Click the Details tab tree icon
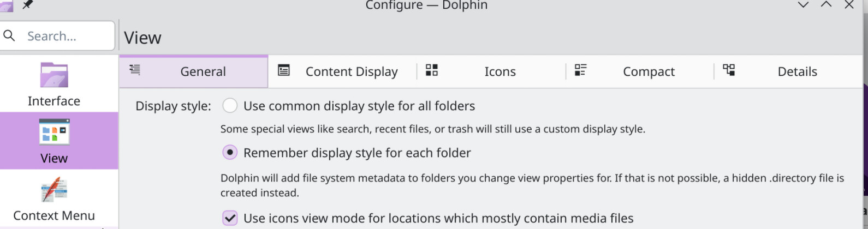This screenshot has height=229, width=868. coord(729,70)
